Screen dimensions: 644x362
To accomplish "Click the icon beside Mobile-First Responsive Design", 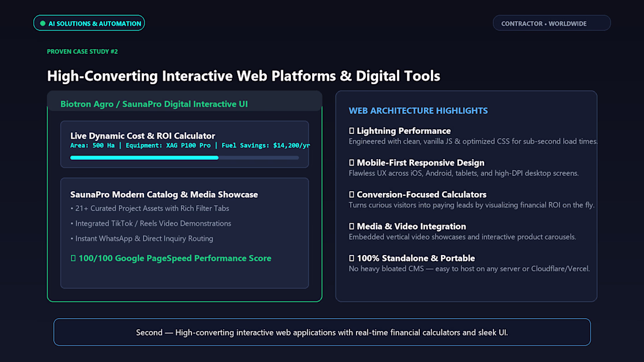I will 351,163.
